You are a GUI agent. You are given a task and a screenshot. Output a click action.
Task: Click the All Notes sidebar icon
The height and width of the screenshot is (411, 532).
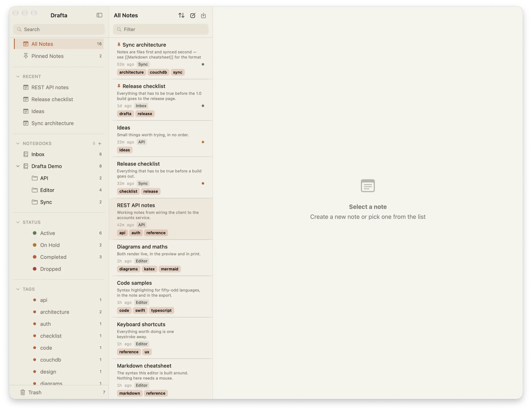[26, 44]
